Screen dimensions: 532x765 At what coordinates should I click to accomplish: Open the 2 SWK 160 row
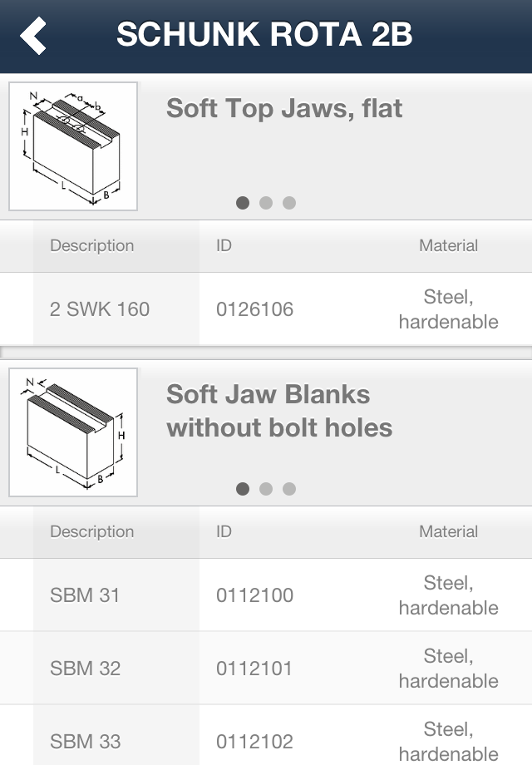click(266, 308)
